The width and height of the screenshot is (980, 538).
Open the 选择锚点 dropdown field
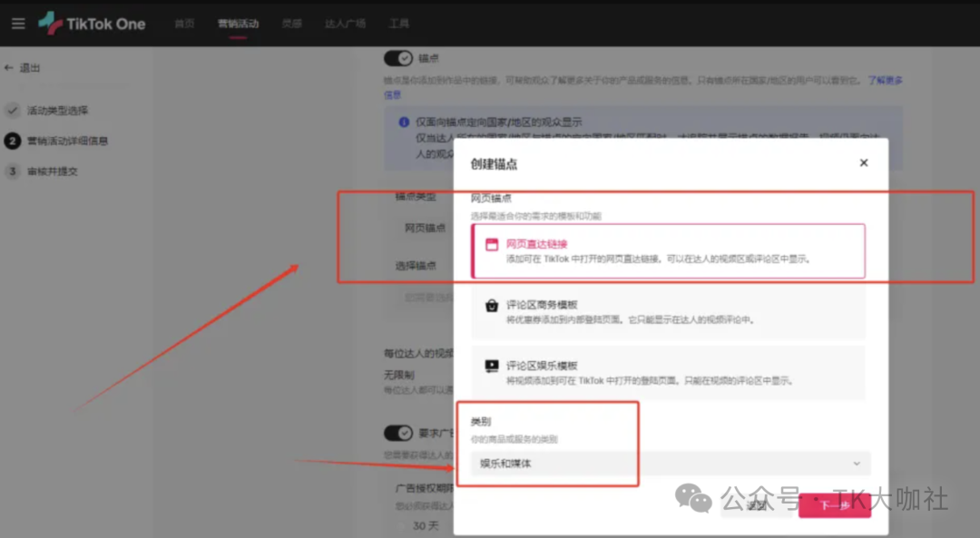426,297
